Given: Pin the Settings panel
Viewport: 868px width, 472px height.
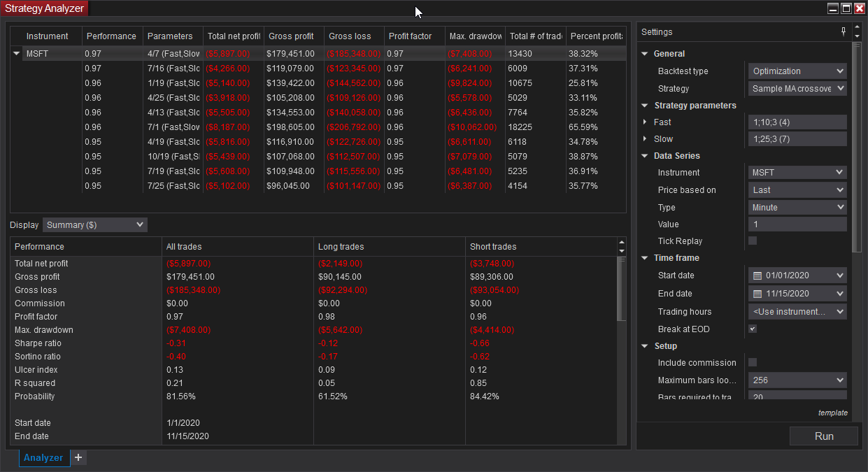Looking at the screenshot, I should click(x=844, y=32).
